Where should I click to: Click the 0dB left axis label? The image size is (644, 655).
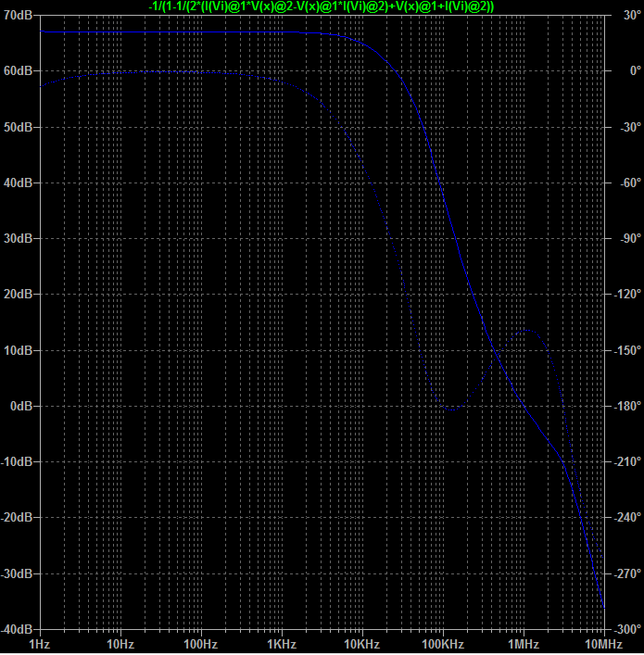[x=21, y=406]
